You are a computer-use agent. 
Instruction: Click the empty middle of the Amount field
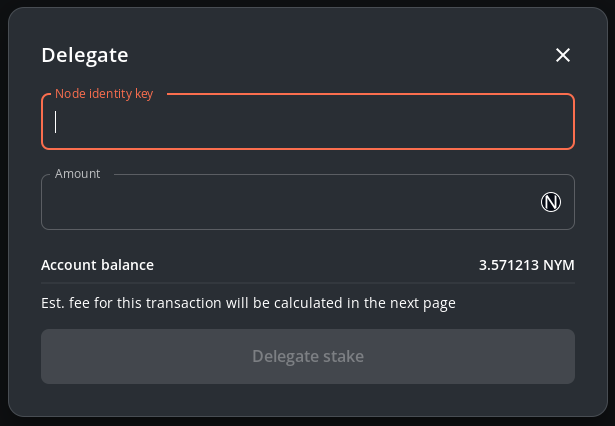(290, 202)
